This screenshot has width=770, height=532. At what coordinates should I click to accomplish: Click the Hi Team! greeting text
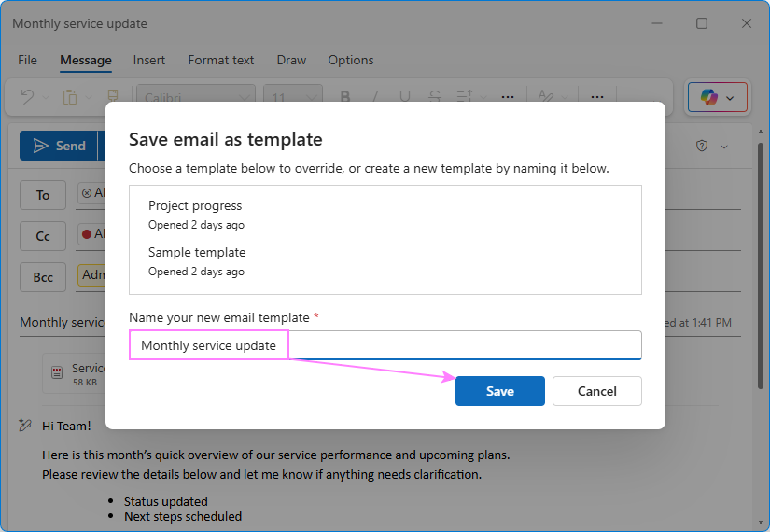click(66, 426)
